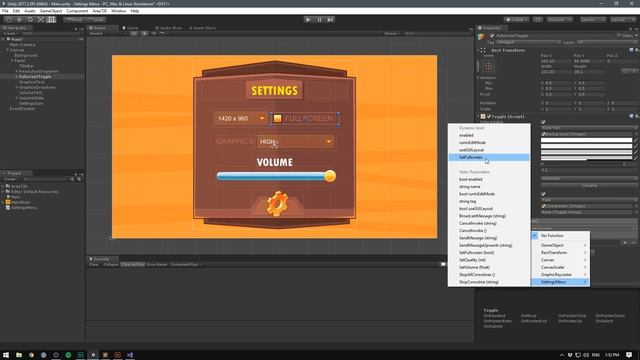Toggle the Collapse button in Console

pos(111,264)
